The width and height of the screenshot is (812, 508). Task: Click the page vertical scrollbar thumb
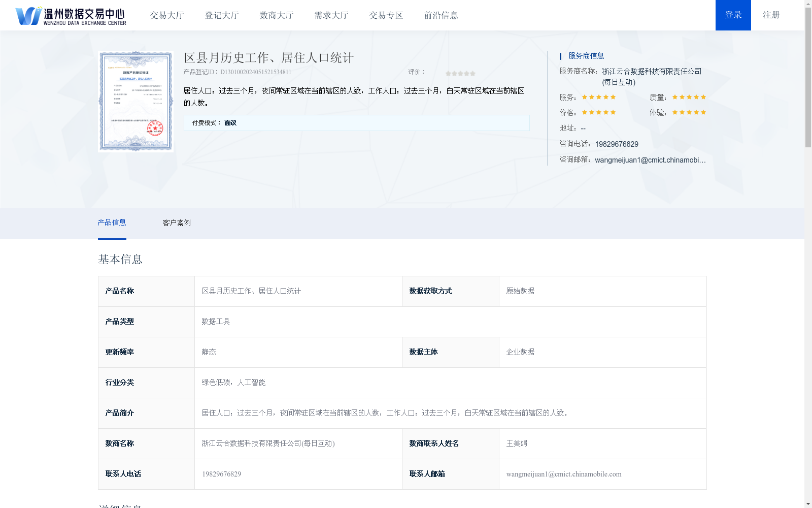pos(808,77)
